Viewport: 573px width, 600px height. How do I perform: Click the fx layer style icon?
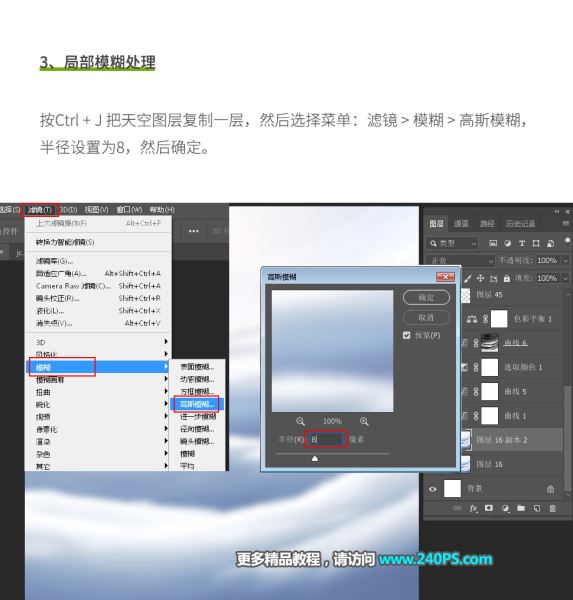473,508
